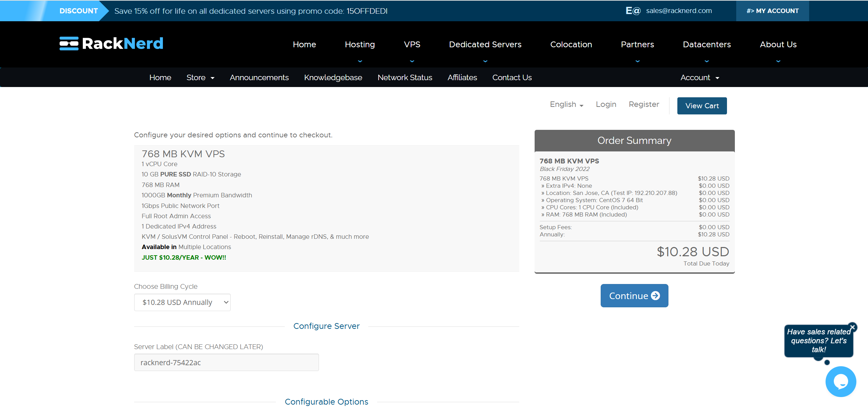The height and width of the screenshot is (407, 868).
Task: Open the Store dropdown menu
Action: (x=200, y=78)
